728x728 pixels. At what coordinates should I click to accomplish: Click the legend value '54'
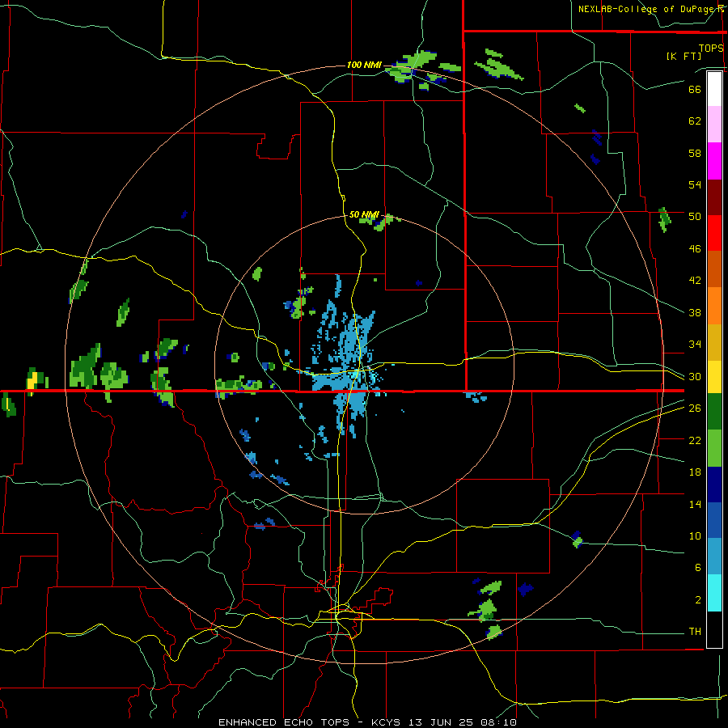[x=695, y=184]
